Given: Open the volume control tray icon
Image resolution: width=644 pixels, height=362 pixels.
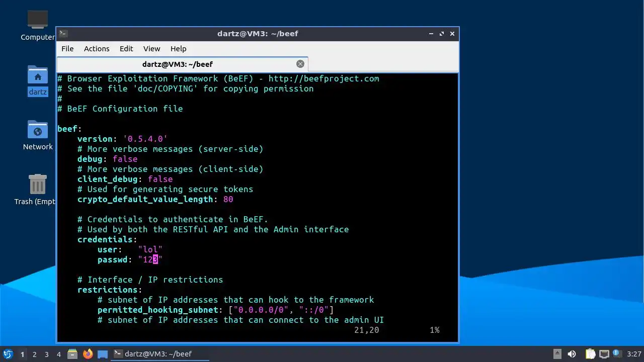Looking at the screenshot, I should click(x=572, y=354).
